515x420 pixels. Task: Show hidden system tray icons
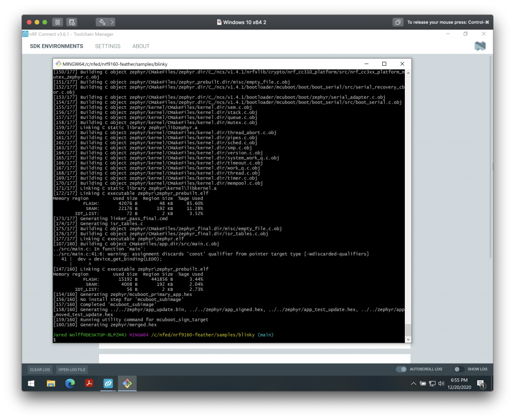click(x=413, y=383)
